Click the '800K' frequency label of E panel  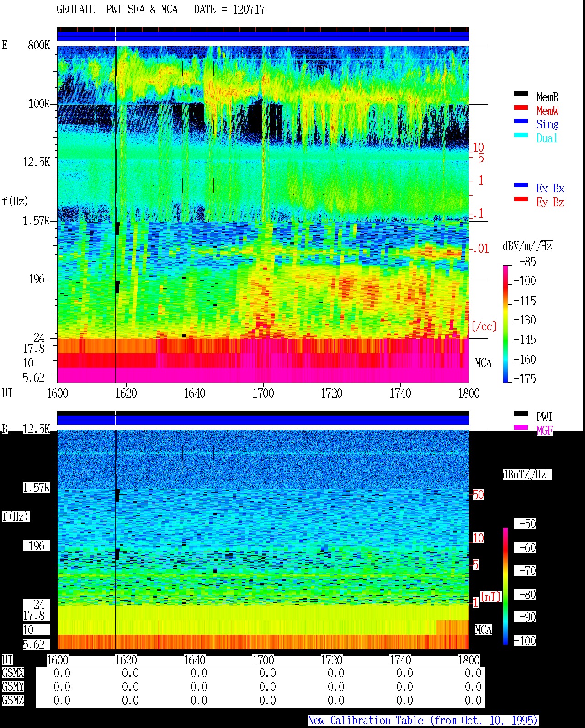[x=39, y=45]
